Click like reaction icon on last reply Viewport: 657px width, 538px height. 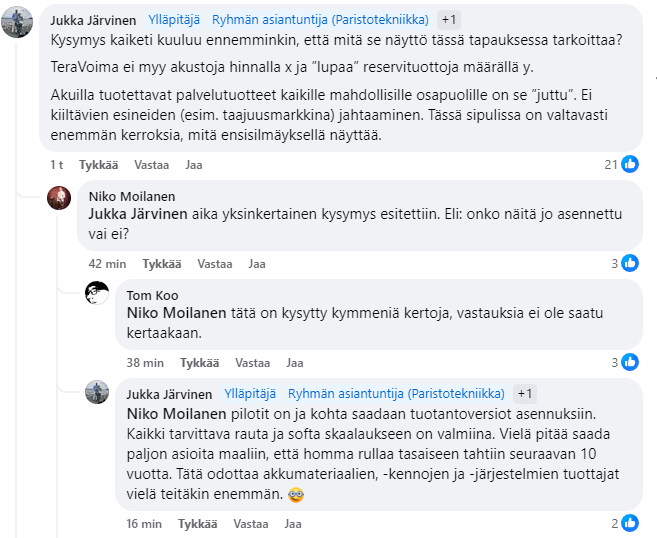[x=630, y=523]
